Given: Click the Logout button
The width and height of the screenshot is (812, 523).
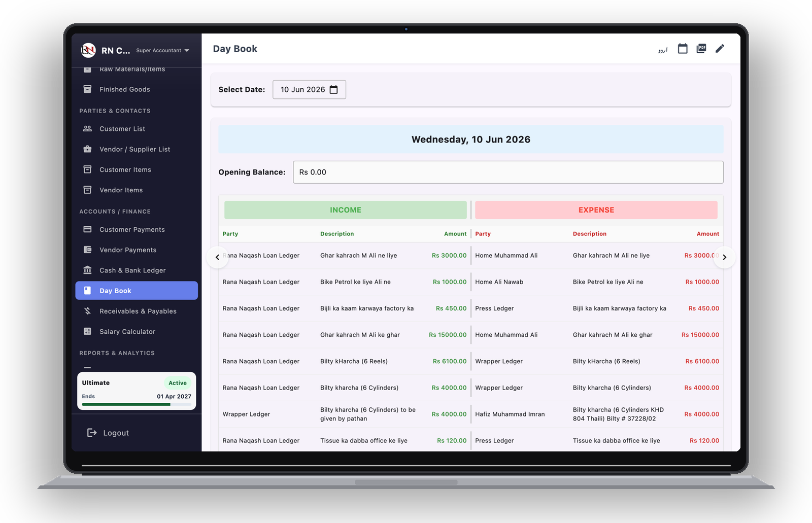Looking at the screenshot, I should click(x=108, y=433).
